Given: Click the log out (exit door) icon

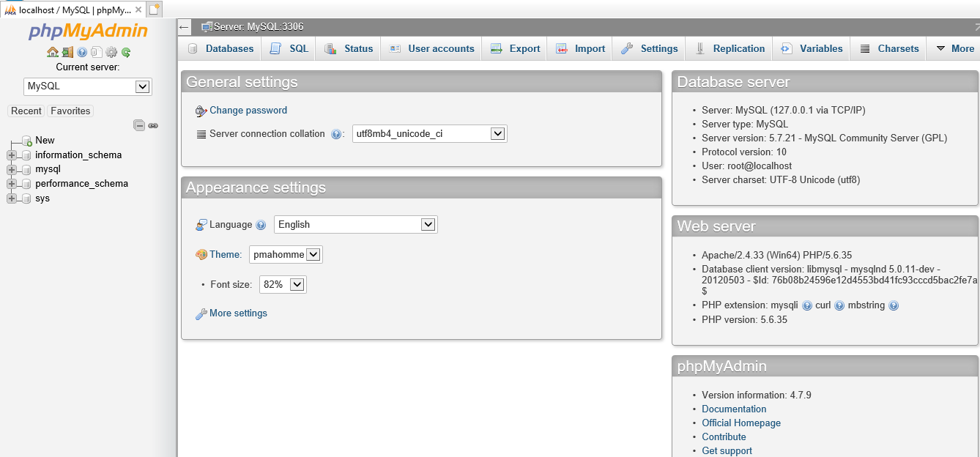Looking at the screenshot, I should (x=67, y=52).
